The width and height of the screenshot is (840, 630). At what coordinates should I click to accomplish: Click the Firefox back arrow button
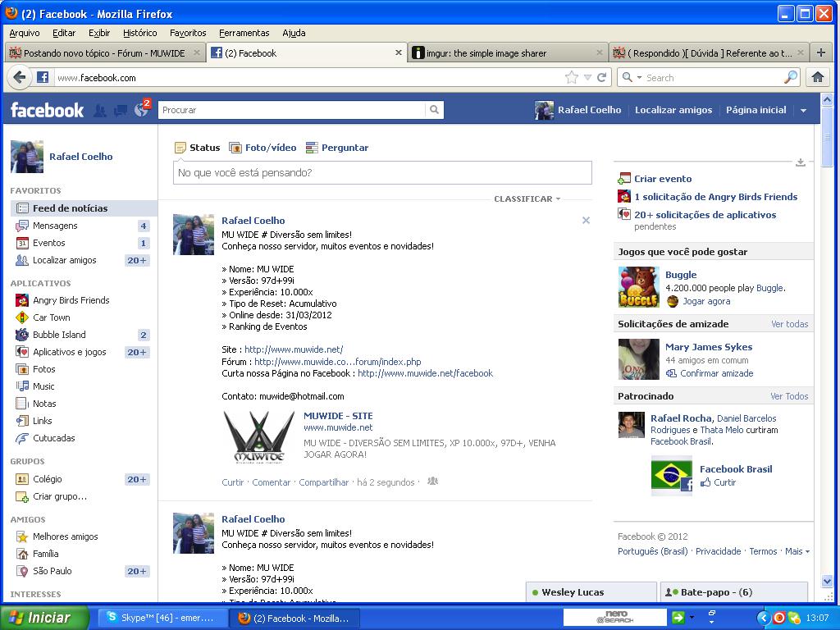20,78
